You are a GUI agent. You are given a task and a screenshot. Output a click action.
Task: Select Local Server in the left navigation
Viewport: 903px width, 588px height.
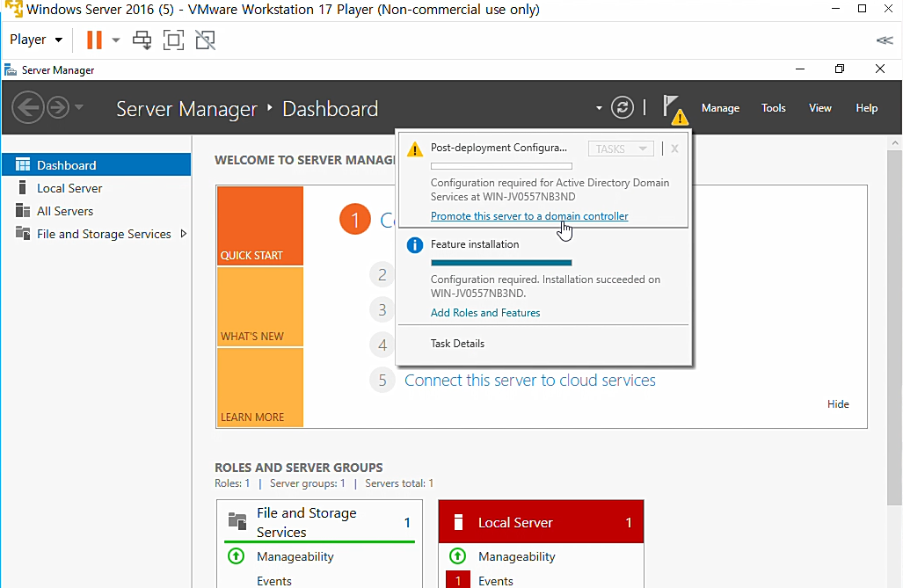tap(96, 188)
